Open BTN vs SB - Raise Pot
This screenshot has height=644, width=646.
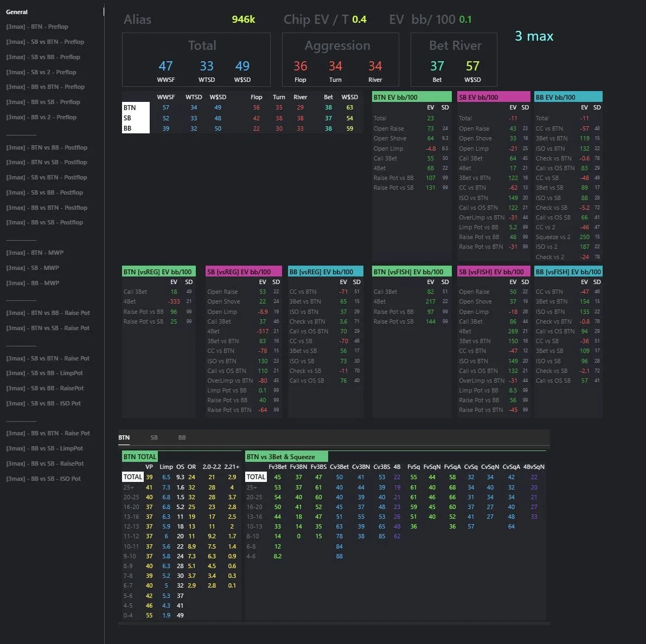(x=48, y=328)
